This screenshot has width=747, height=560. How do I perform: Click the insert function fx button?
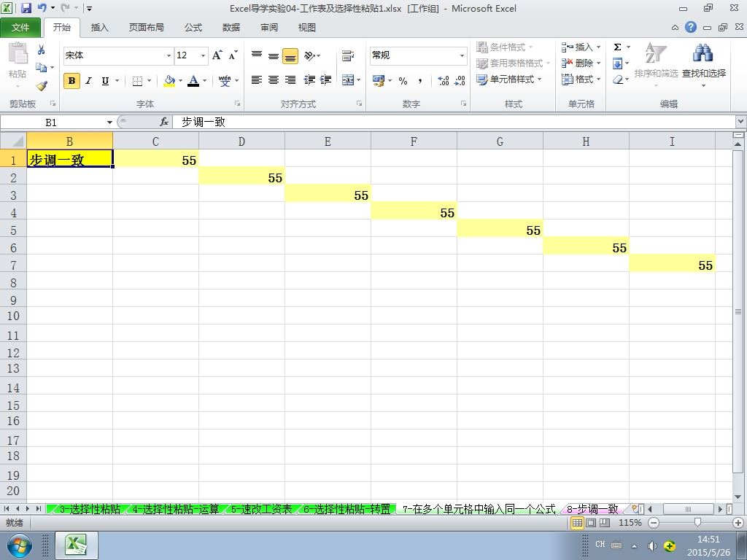[x=164, y=122]
